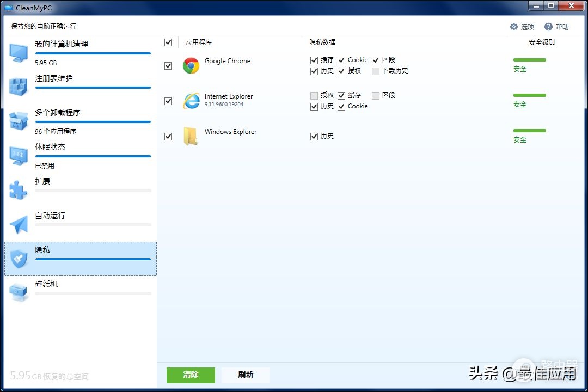Viewport: 588px width, 392px height.
Task: Open multi uninstaller box icon
Action: click(19, 121)
